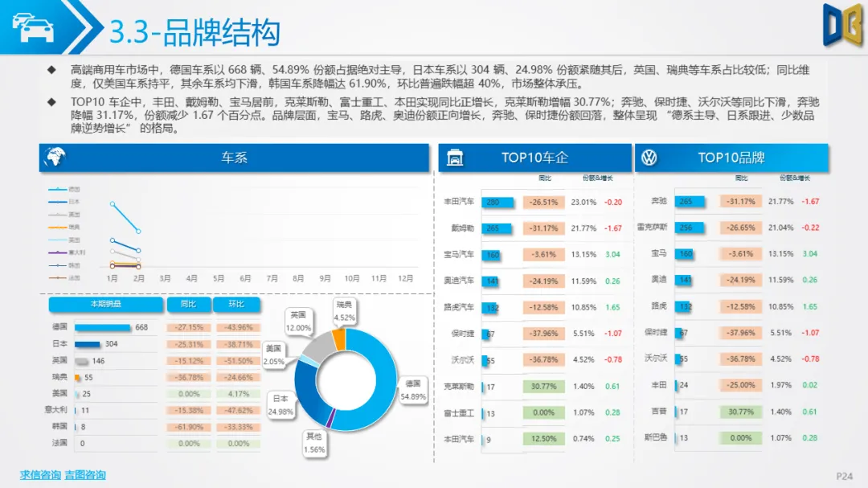Select the 德国 legend entry in the line chart

(x=64, y=190)
